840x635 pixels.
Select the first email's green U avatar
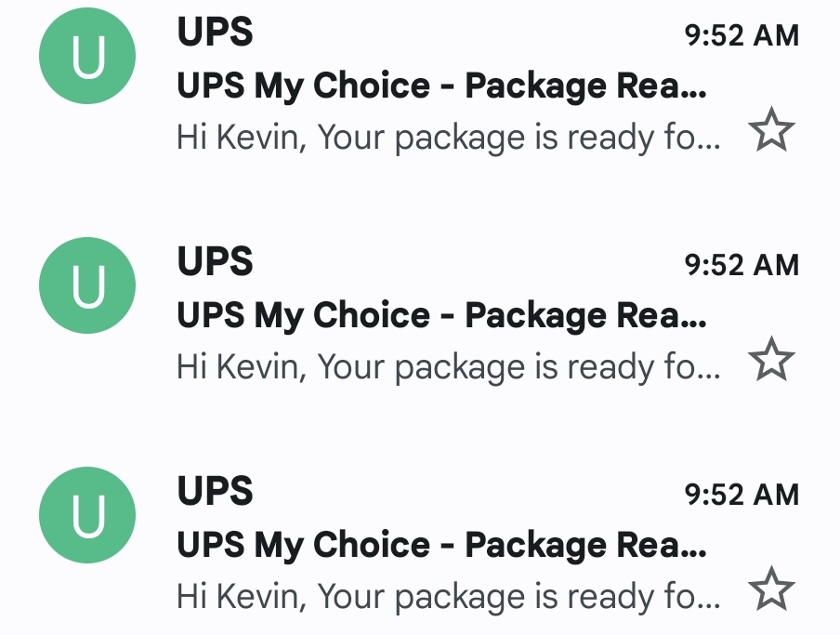[x=87, y=56]
